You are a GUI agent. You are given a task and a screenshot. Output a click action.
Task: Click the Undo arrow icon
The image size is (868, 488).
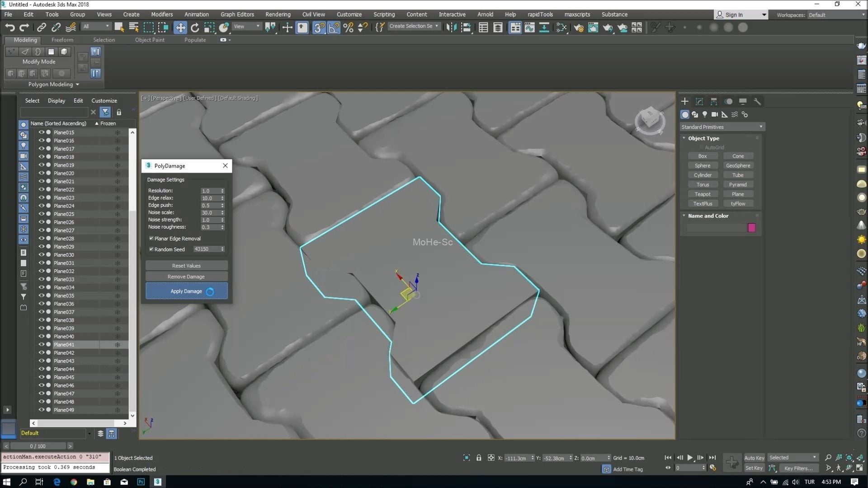click(9, 28)
